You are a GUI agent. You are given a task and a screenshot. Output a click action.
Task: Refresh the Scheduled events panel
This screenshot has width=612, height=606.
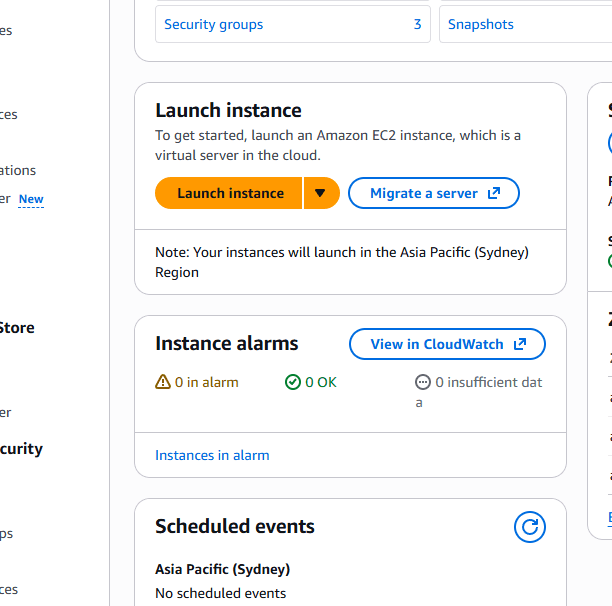530,527
